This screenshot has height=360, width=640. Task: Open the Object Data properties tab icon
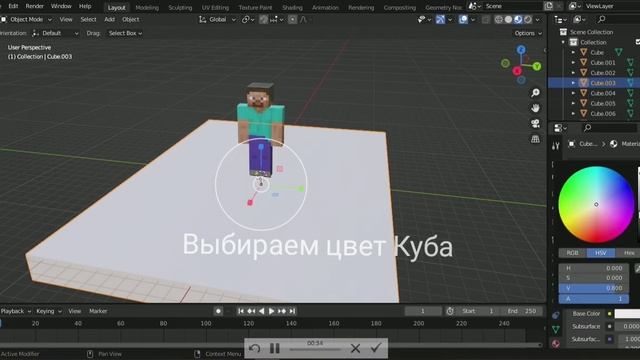[556, 329]
